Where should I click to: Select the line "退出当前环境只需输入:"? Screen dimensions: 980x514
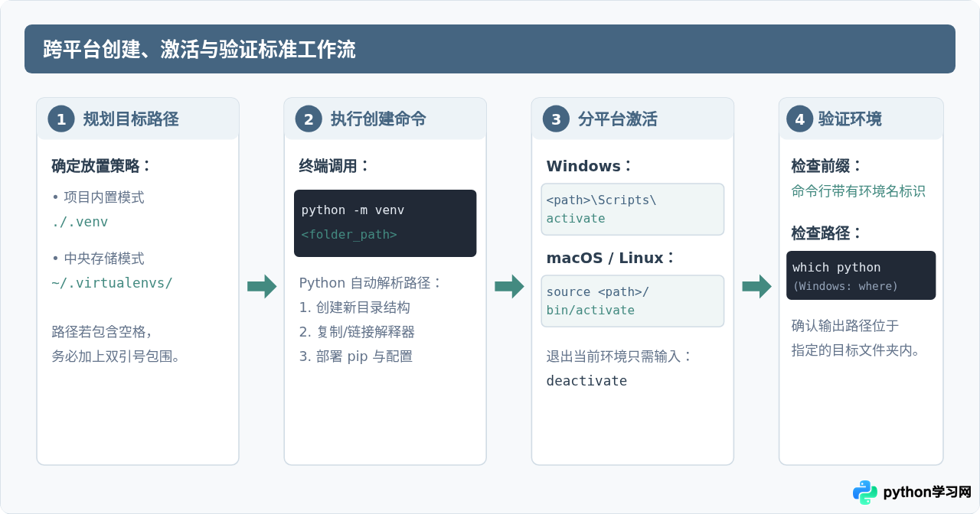pos(619,356)
